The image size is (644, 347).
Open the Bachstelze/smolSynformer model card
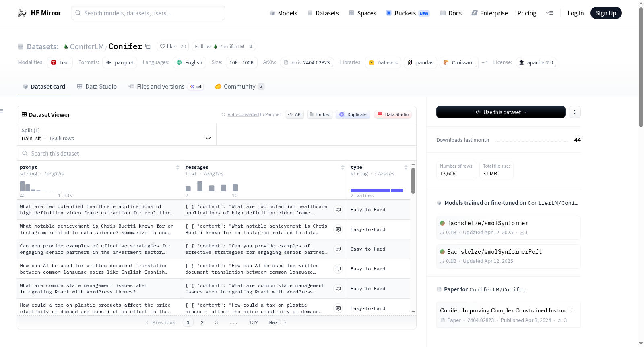pos(508,228)
